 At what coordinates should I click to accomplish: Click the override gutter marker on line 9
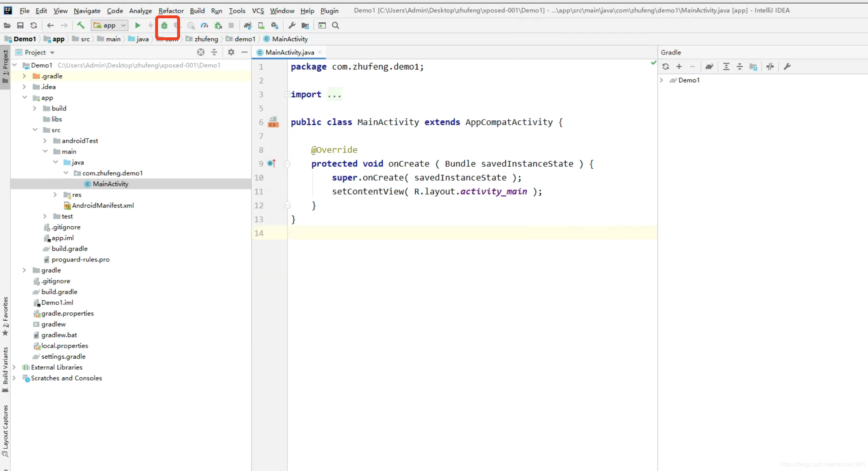coord(272,163)
